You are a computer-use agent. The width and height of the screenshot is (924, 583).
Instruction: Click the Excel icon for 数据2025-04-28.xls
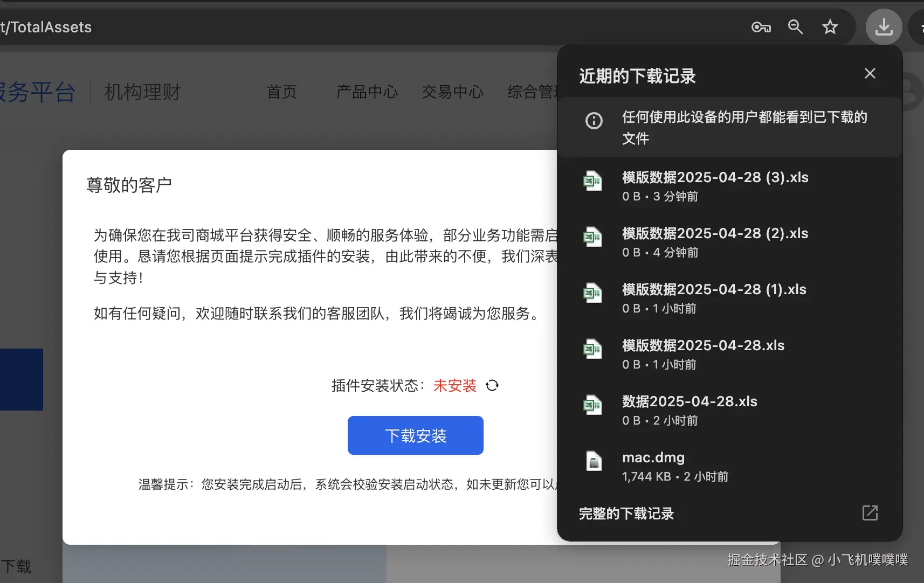(x=592, y=405)
